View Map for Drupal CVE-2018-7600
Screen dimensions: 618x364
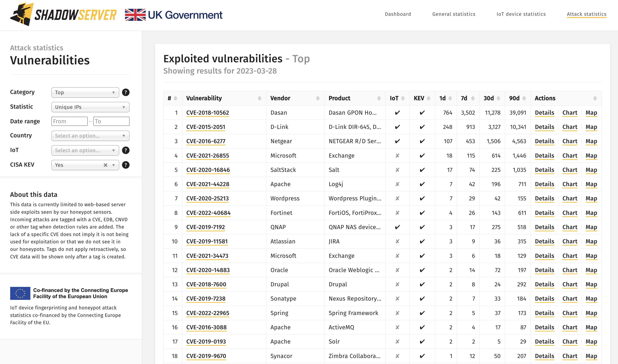pyautogui.click(x=591, y=284)
